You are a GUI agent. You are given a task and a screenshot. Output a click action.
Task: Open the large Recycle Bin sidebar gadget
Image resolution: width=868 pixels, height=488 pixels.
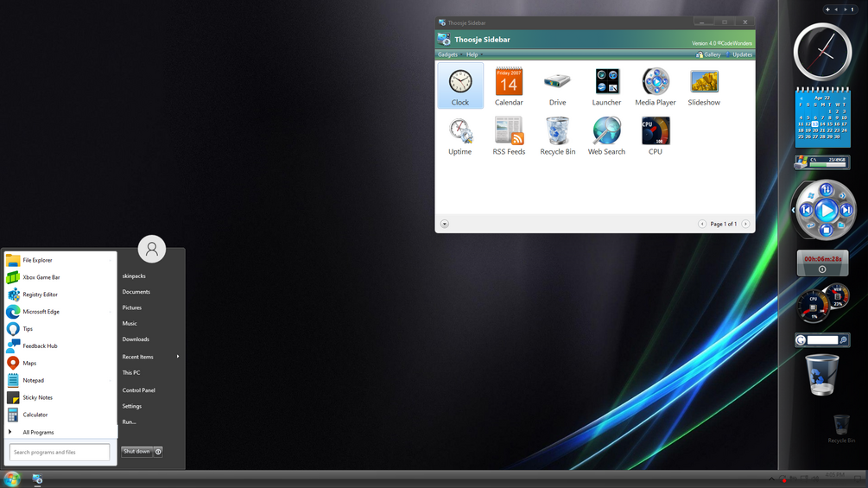[x=822, y=375]
